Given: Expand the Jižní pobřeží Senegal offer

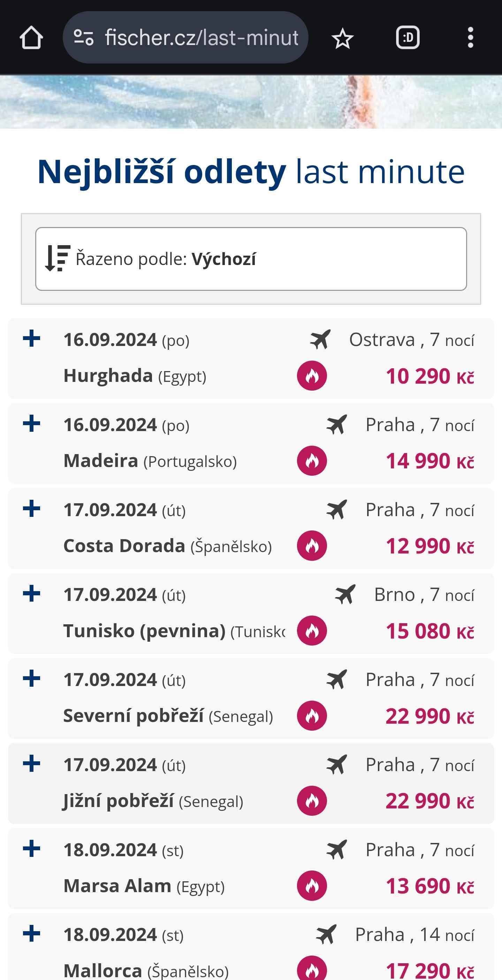Looking at the screenshot, I should click(x=32, y=763).
